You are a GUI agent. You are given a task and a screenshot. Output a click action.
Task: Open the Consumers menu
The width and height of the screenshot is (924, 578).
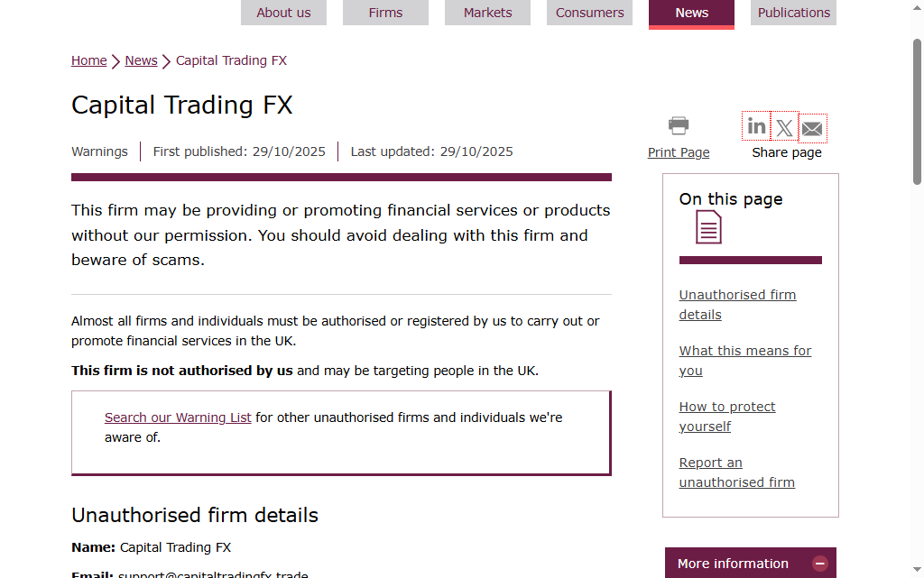pyautogui.click(x=589, y=13)
